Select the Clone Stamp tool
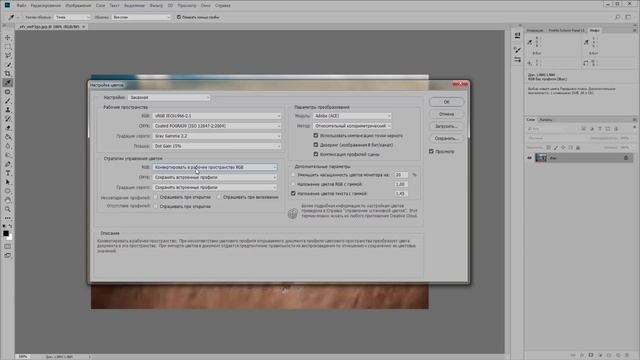 pyautogui.click(x=8, y=110)
